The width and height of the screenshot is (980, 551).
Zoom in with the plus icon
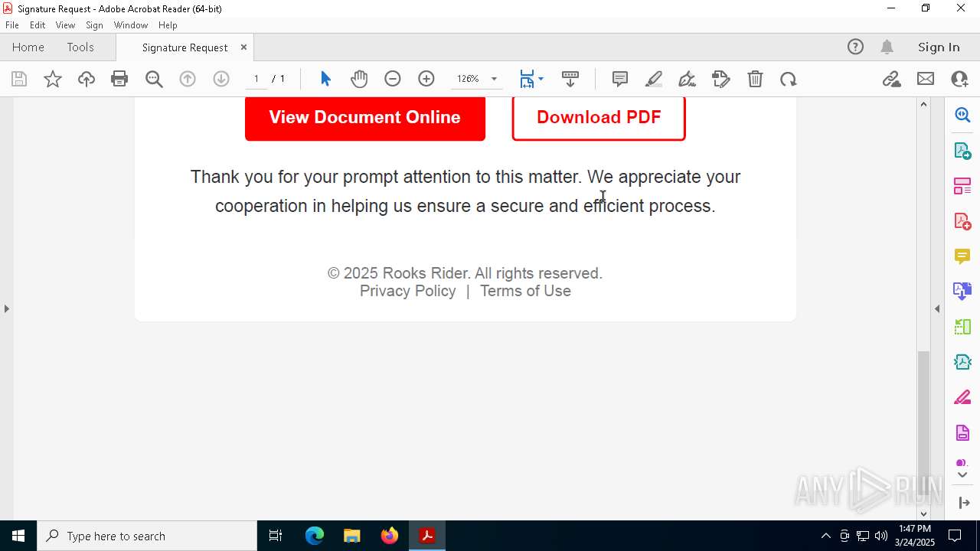426,79
